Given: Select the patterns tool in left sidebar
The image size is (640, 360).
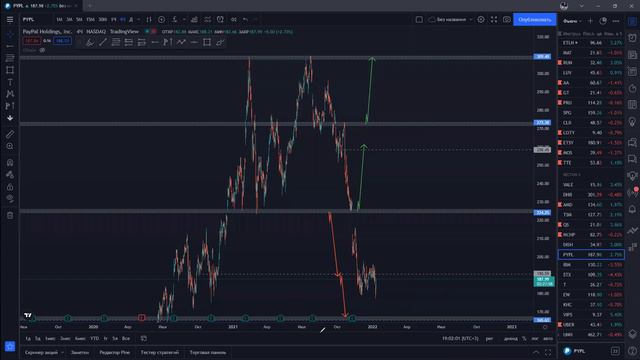Looking at the screenshot, I should point(10,94).
